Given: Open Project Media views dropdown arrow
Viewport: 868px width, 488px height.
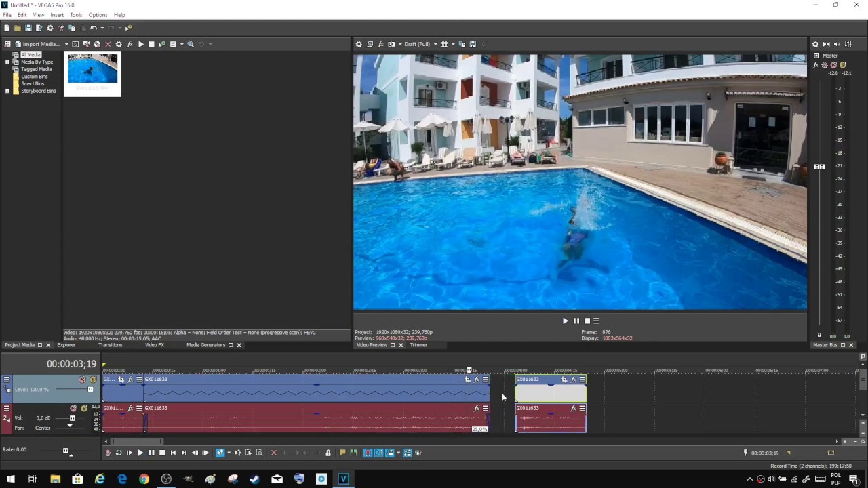Looking at the screenshot, I should point(182,44).
